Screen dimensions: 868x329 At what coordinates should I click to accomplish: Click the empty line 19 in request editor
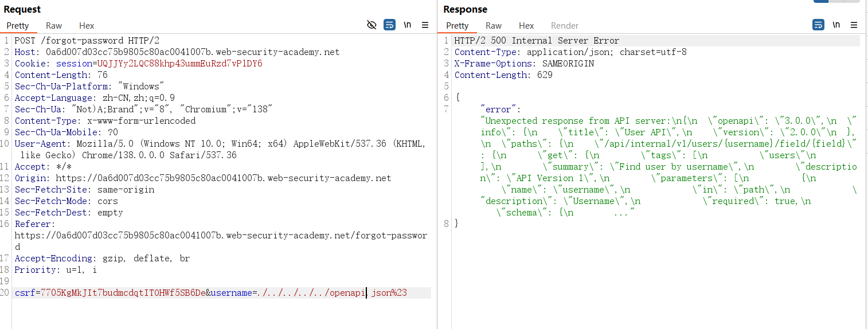[222, 281]
